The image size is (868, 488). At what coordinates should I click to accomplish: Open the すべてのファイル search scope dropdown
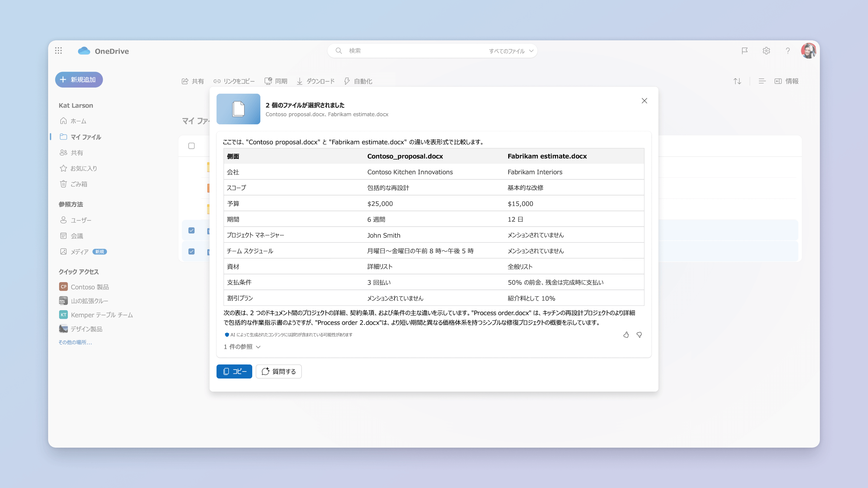tap(511, 51)
